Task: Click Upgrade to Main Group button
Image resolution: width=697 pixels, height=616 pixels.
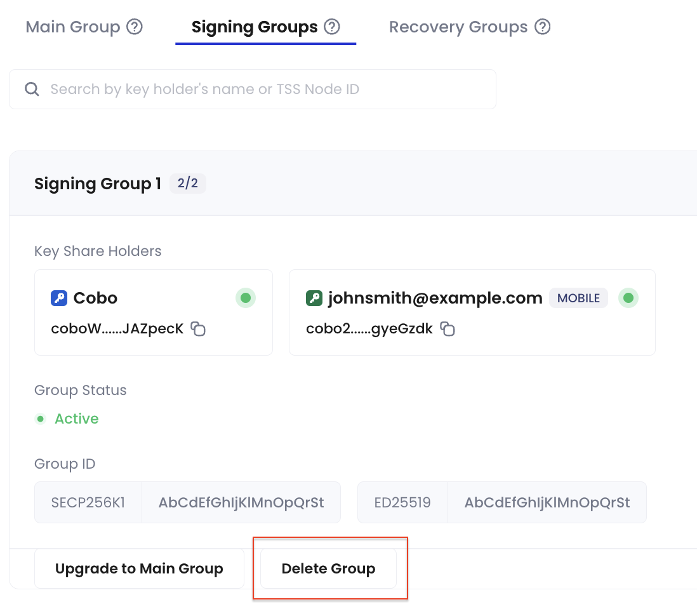Action: click(139, 568)
